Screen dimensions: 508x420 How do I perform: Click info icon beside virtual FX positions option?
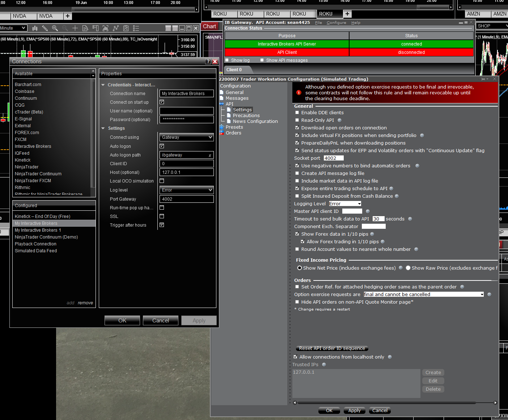click(422, 136)
